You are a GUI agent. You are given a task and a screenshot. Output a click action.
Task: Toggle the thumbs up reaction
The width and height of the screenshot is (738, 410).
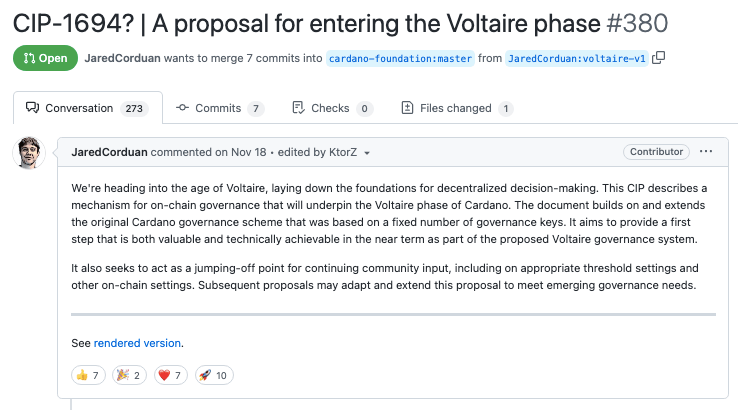tap(89, 375)
